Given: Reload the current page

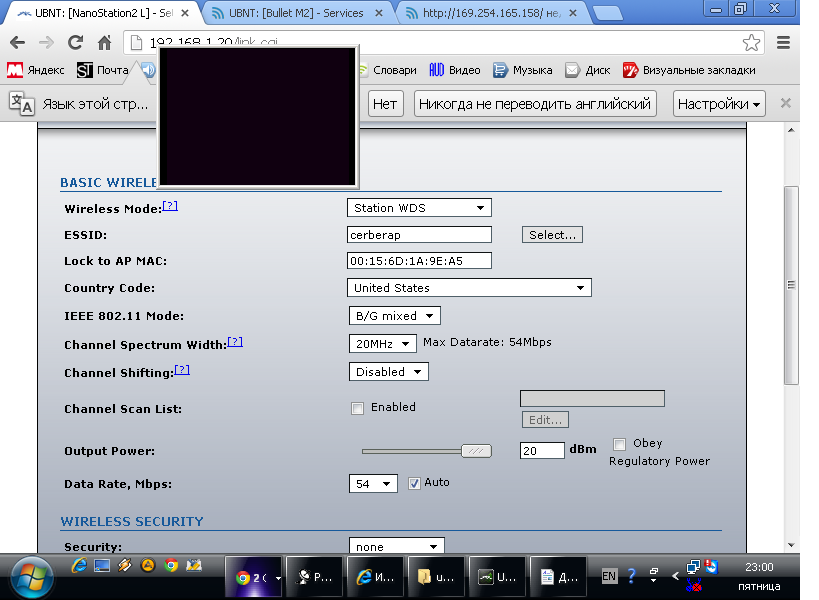Looking at the screenshot, I should (x=75, y=42).
